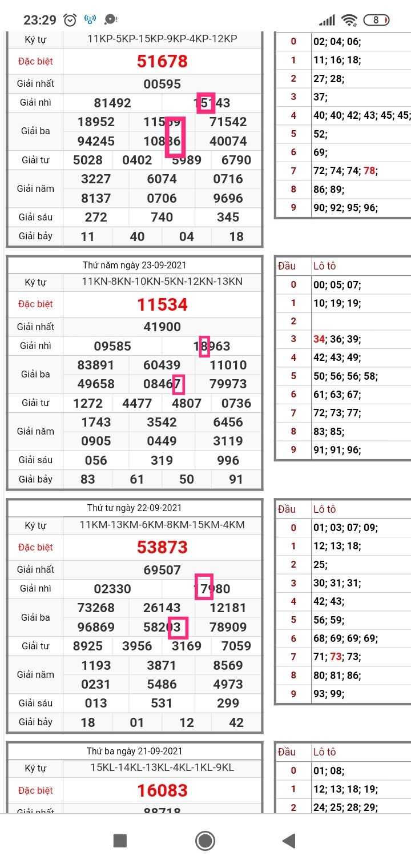
Task: Tap lô tô row '93; 99;'
Action: pyautogui.click(x=328, y=694)
